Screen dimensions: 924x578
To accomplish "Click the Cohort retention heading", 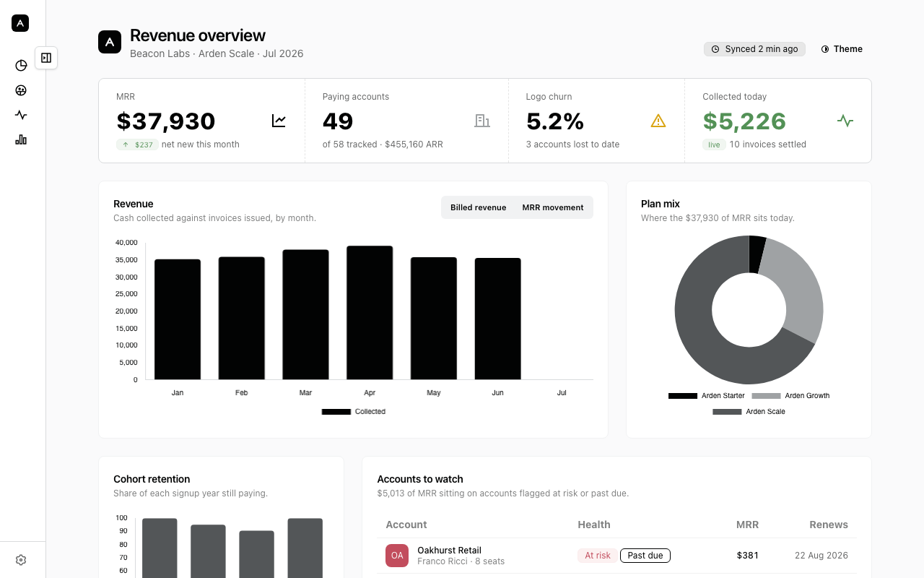I will pos(152,479).
